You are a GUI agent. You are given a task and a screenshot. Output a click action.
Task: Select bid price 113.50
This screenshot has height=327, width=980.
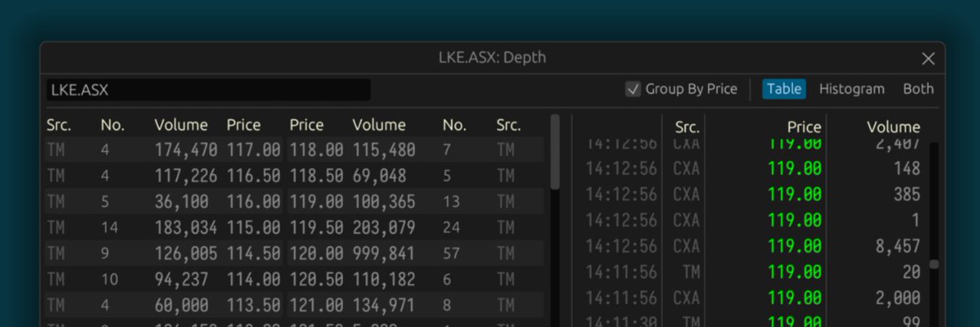(253, 305)
